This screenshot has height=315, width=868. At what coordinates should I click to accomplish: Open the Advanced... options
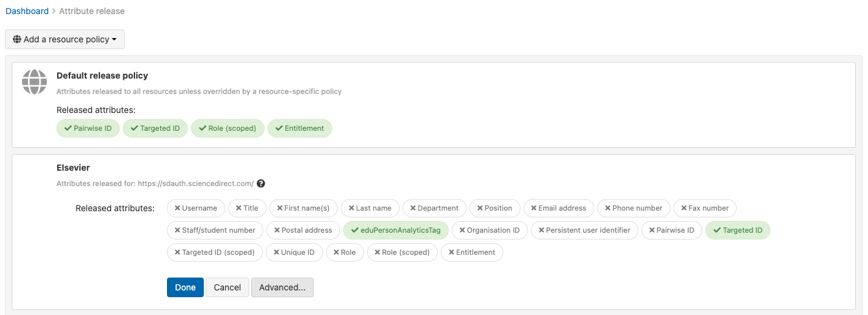(x=282, y=287)
